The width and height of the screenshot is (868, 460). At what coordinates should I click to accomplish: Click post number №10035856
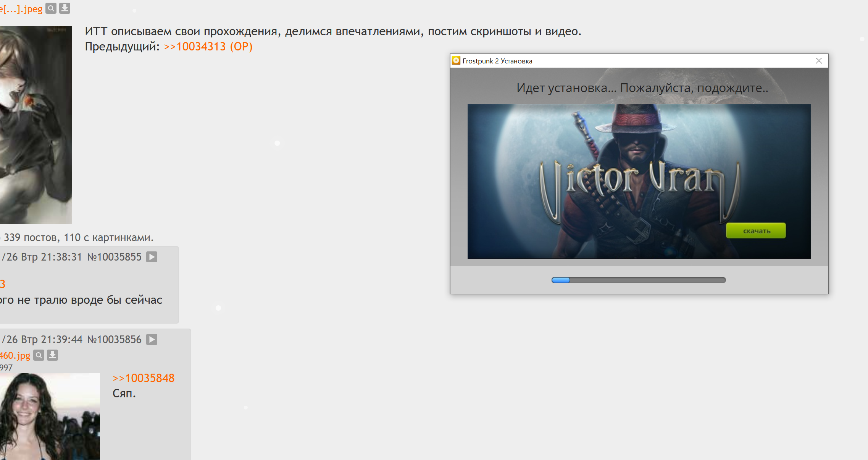click(x=115, y=339)
